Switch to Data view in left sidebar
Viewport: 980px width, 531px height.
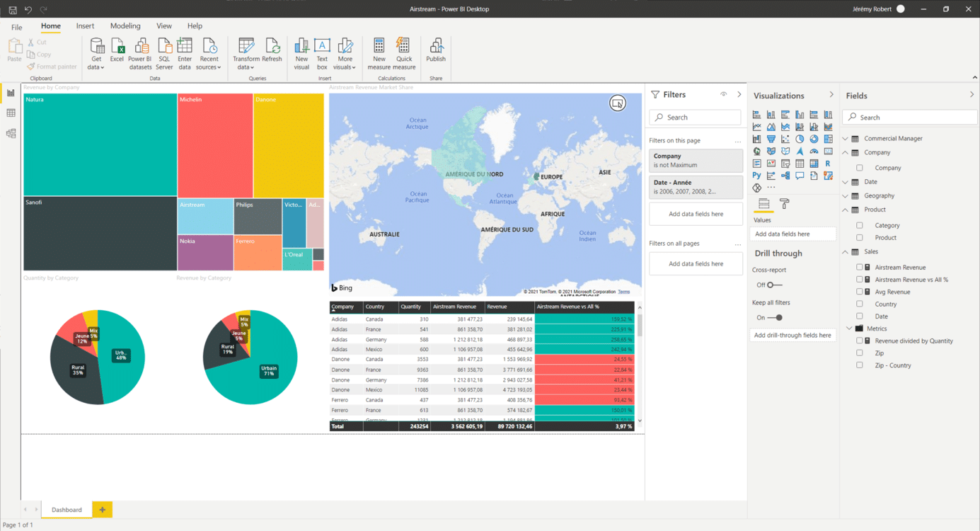tap(11, 113)
